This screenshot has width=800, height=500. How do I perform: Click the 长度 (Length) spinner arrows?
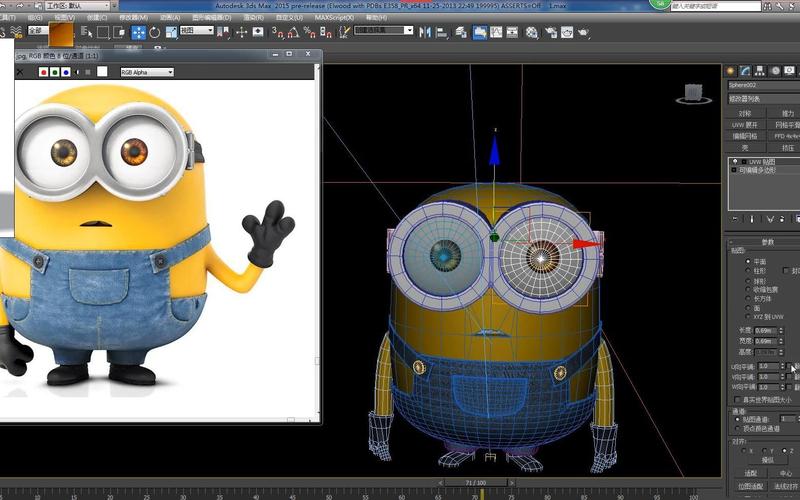[781, 331]
